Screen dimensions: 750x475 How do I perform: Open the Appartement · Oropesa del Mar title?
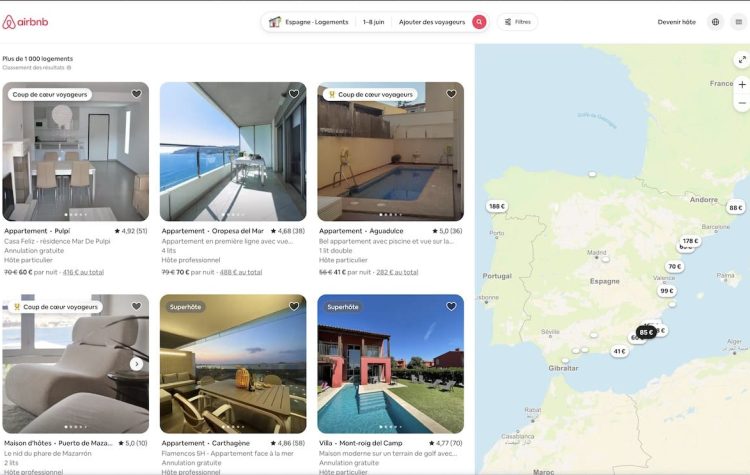(x=212, y=231)
